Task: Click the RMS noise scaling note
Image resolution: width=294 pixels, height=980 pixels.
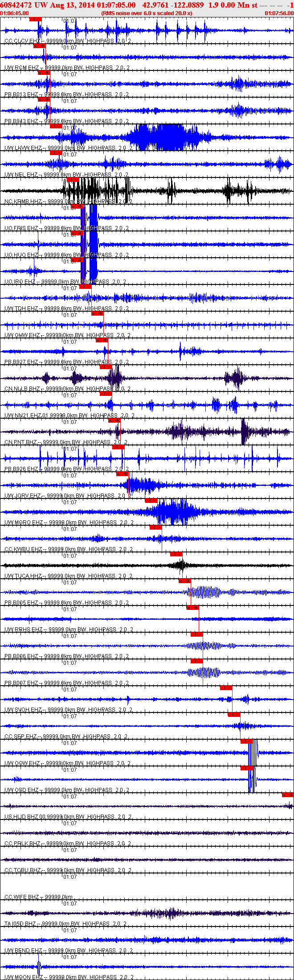Action: [x=147, y=13]
